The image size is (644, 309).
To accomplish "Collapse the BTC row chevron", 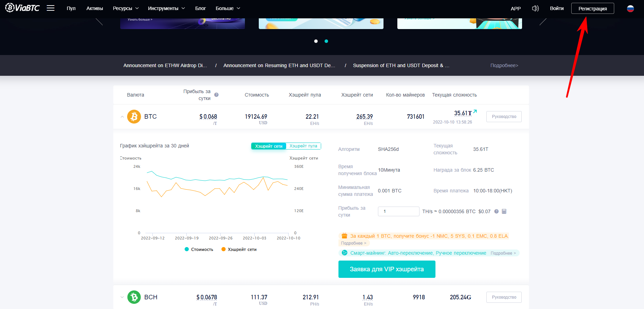I will [122, 117].
